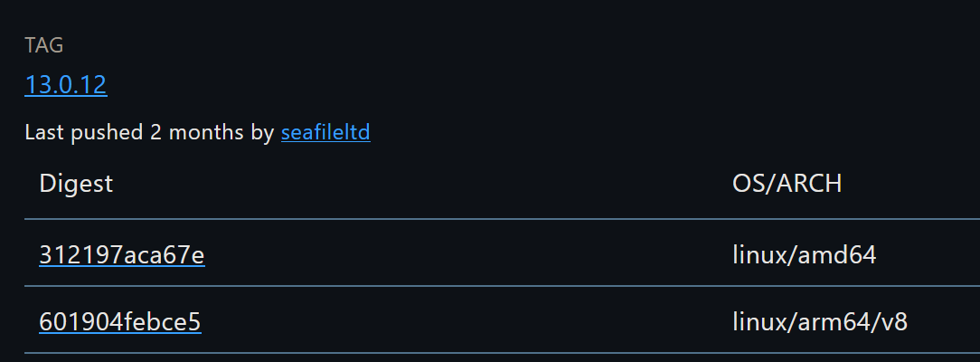Follow the blue seafileltd username link
Screen dimensions: 980x362
325,133
